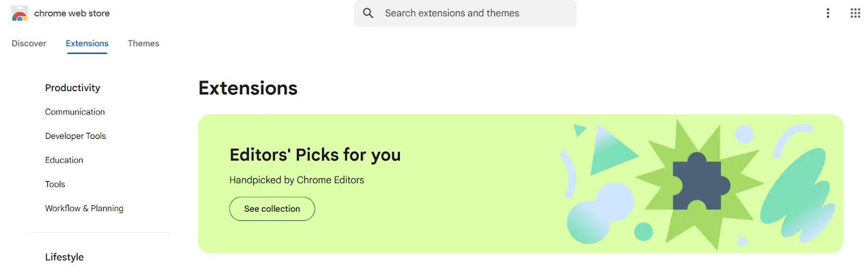Click the "Editors' Picks for you" heading
868x273 pixels.
coord(315,155)
